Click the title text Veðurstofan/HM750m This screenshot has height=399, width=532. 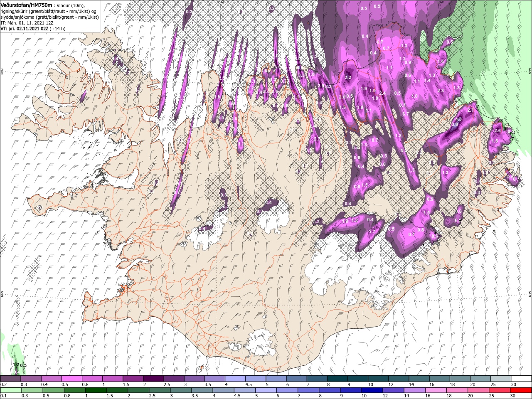[x=26, y=5]
